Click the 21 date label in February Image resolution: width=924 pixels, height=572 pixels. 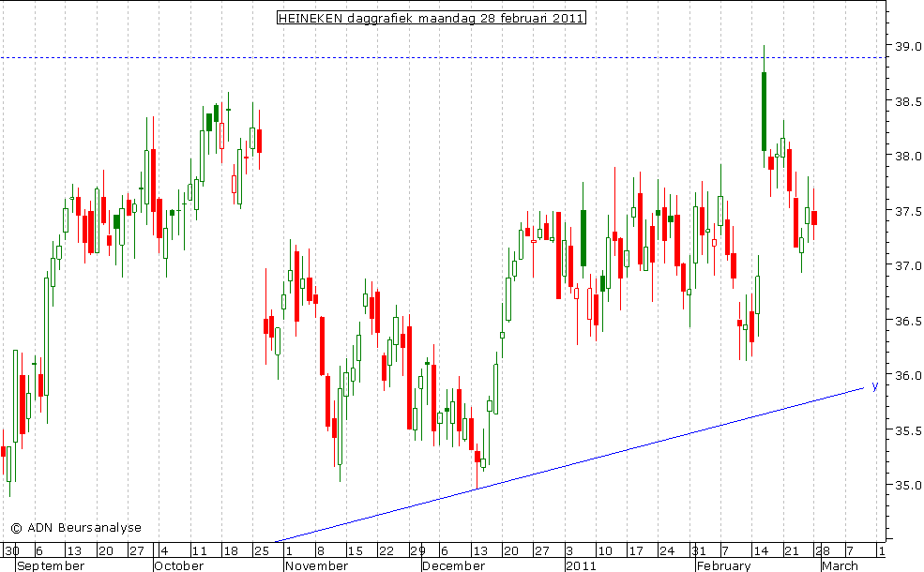click(792, 550)
